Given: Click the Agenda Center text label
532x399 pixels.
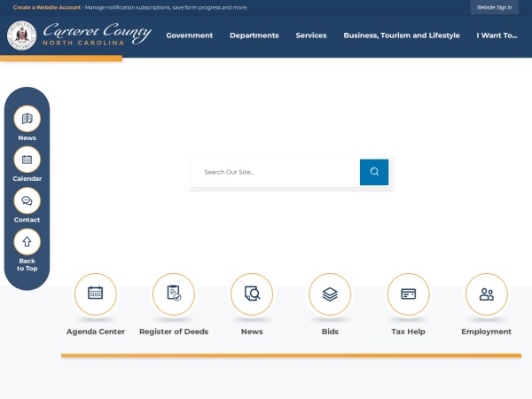Looking at the screenshot, I should tap(96, 332).
